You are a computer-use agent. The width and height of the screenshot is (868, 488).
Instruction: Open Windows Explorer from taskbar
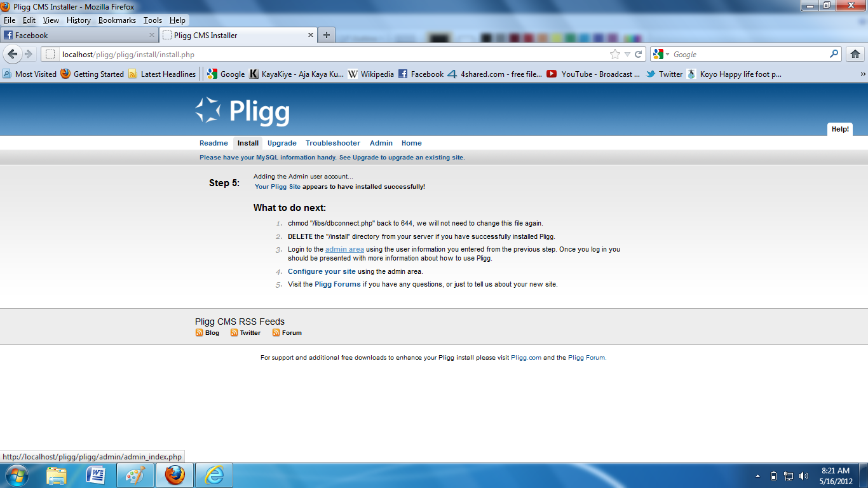tap(56, 475)
